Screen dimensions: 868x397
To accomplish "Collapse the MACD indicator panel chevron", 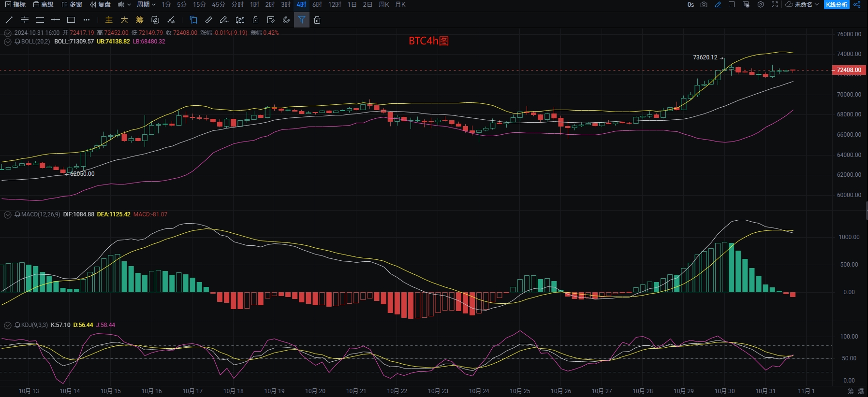I will coord(8,214).
